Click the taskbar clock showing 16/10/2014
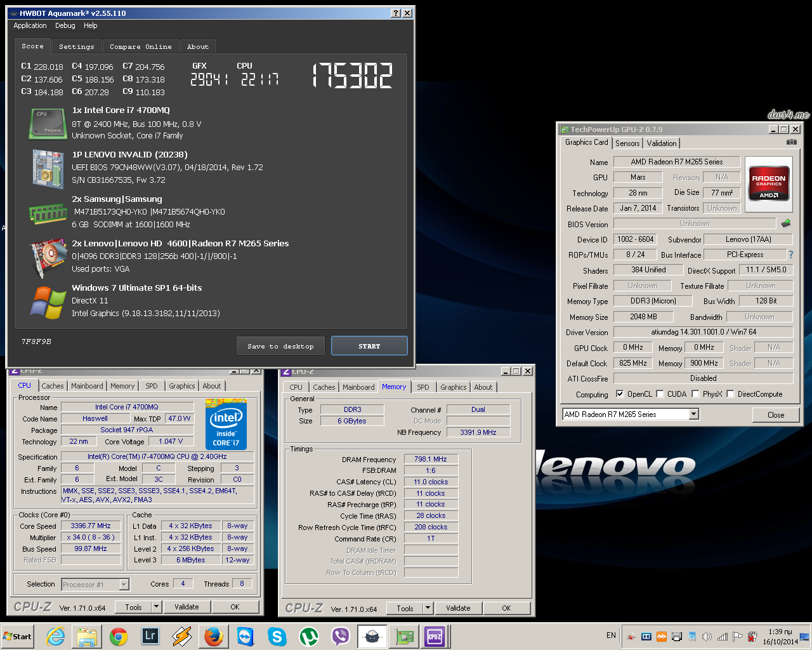The width and height of the screenshot is (812, 650). click(780, 637)
